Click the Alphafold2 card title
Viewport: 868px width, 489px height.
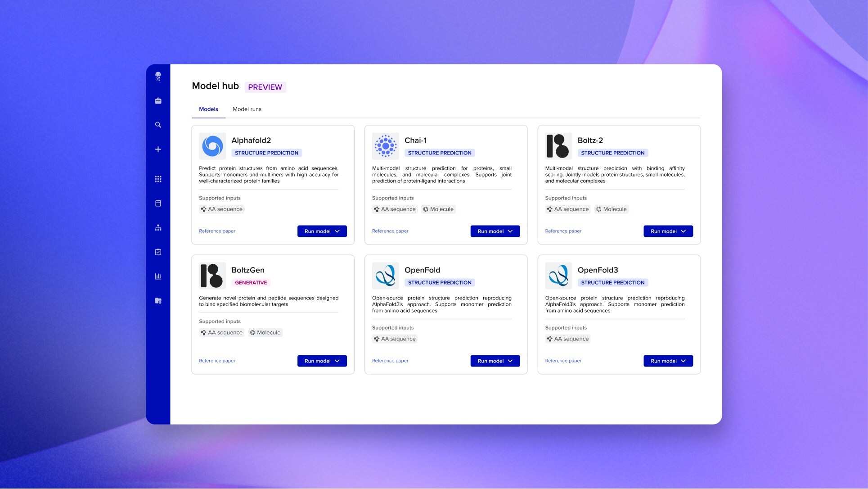(x=251, y=140)
